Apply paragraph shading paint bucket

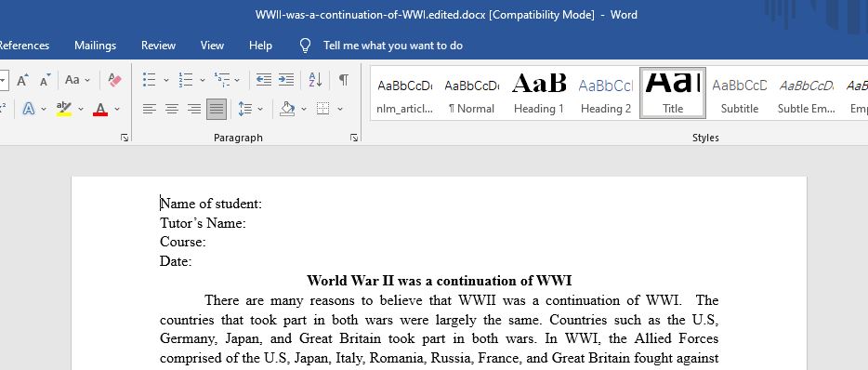[x=287, y=109]
